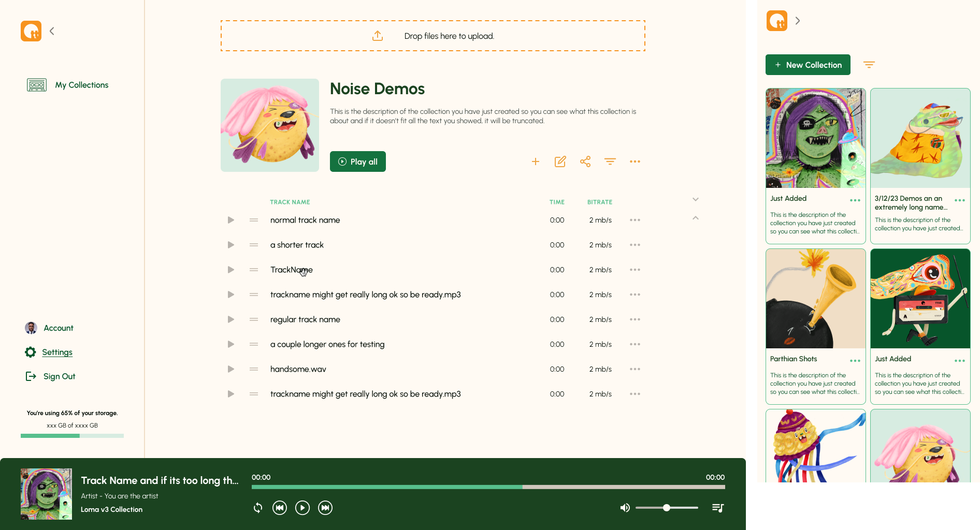Skip to next track

325,508
